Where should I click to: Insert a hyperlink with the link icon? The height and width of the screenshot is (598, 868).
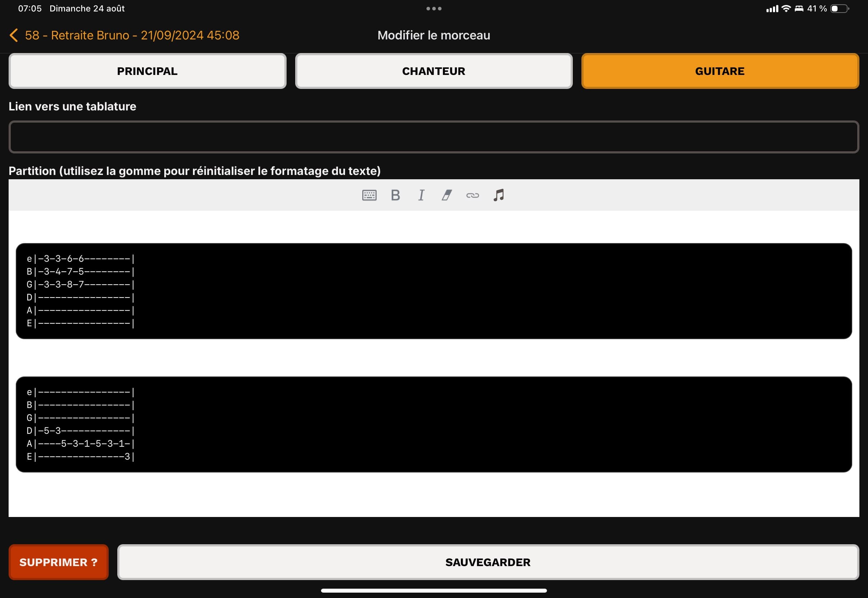tap(473, 195)
